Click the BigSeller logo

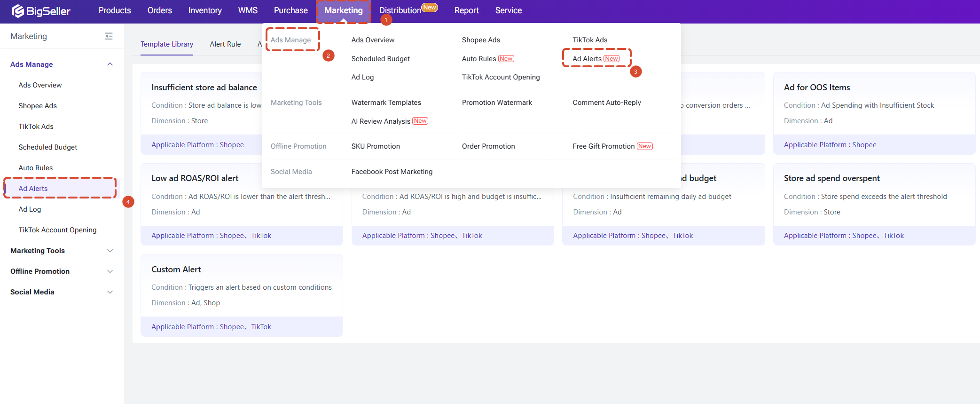[x=41, y=11]
